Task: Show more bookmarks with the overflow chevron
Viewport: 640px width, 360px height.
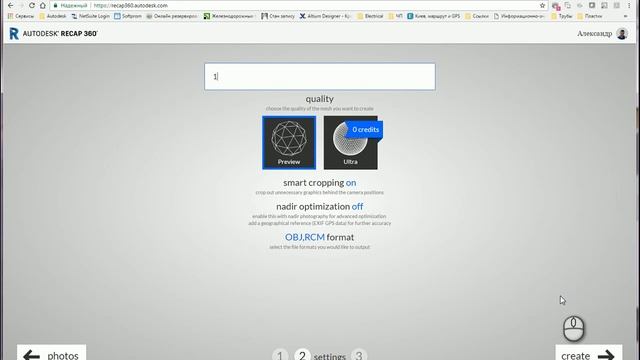Action: pyautogui.click(x=626, y=16)
